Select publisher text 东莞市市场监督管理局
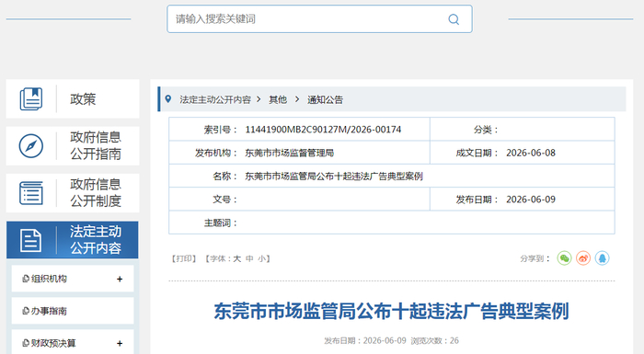 coord(290,154)
